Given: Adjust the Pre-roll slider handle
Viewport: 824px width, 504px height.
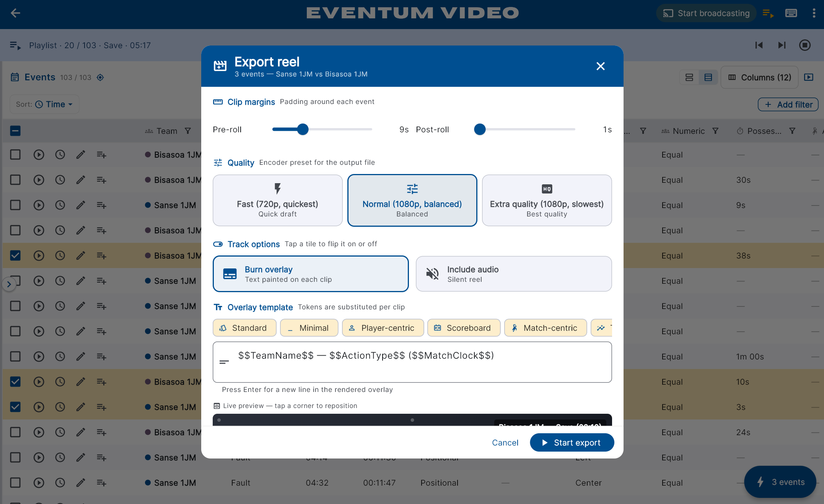Looking at the screenshot, I should point(303,129).
